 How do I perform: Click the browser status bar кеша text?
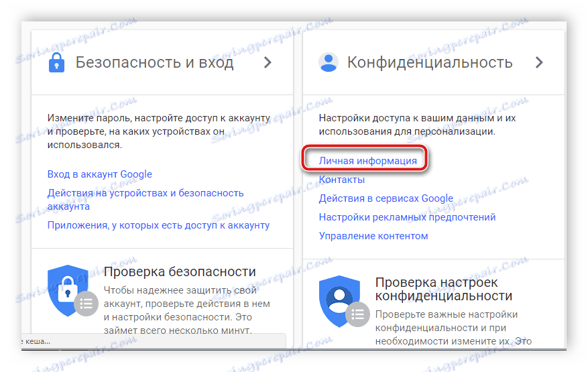37,341
